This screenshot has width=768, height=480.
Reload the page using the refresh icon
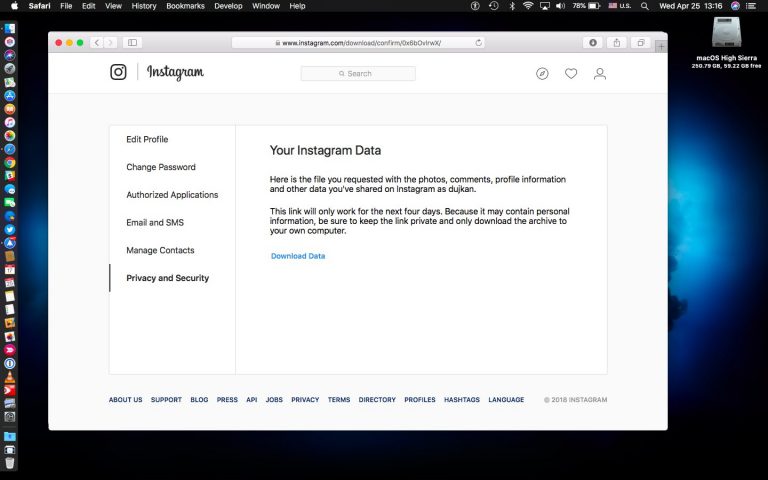[x=479, y=43]
